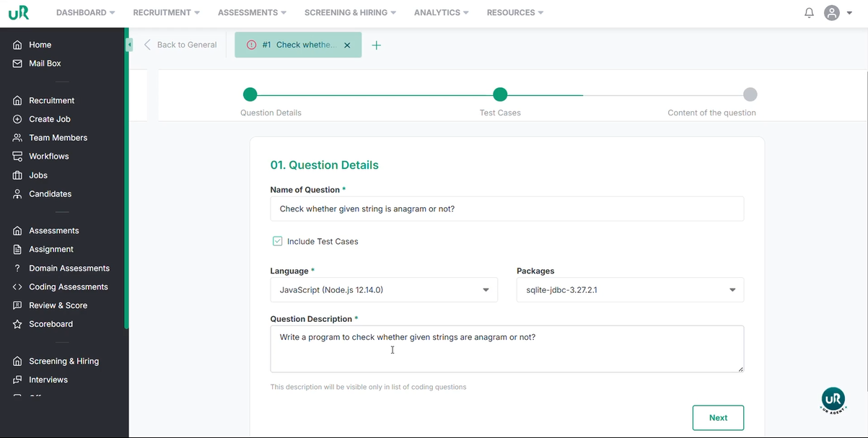868x438 pixels.
Task: Open the Language dropdown
Action: pyautogui.click(x=384, y=290)
